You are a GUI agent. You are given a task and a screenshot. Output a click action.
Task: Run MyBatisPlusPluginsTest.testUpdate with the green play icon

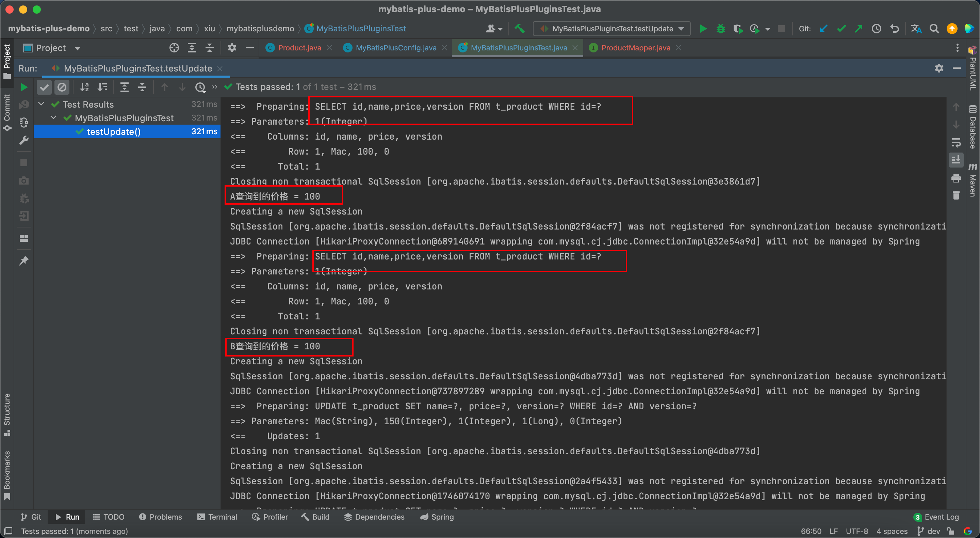(703, 29)
